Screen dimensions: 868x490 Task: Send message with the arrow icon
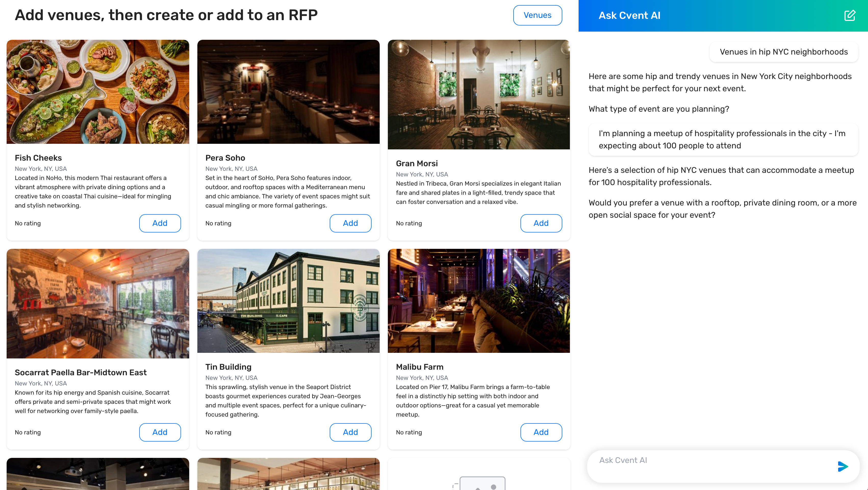(843, 466)
